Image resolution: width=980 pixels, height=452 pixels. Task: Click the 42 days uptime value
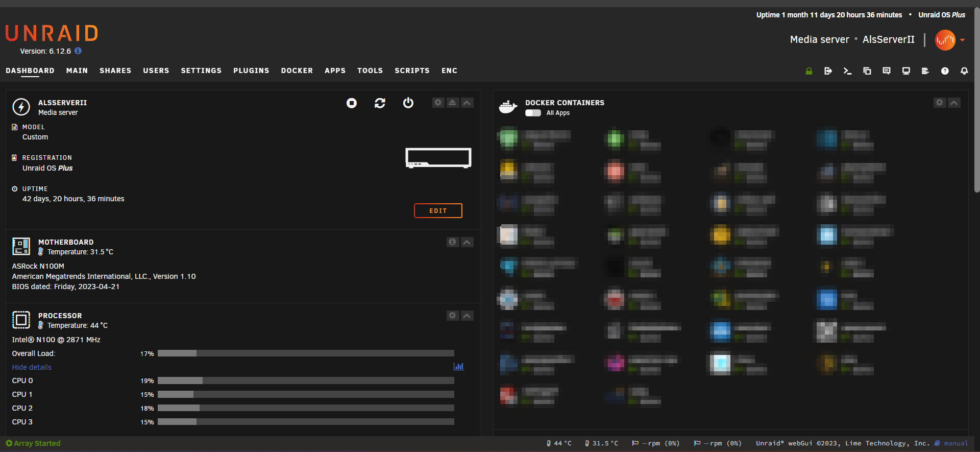coord(73,199)
